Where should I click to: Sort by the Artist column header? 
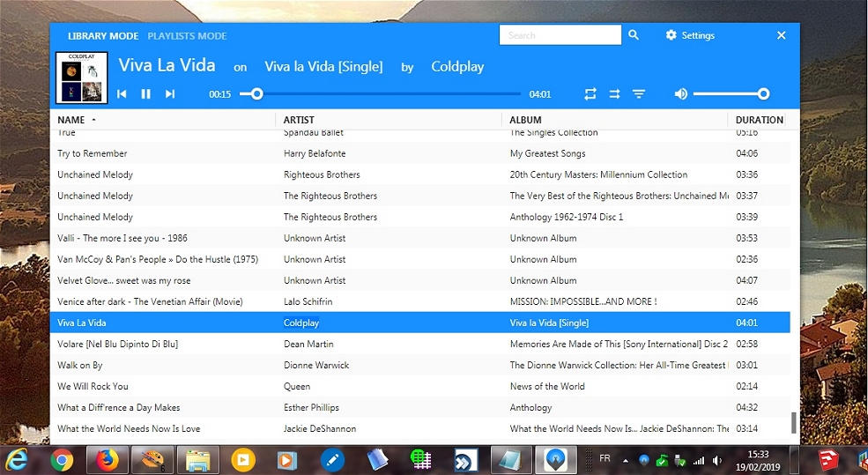coord(299,120)
